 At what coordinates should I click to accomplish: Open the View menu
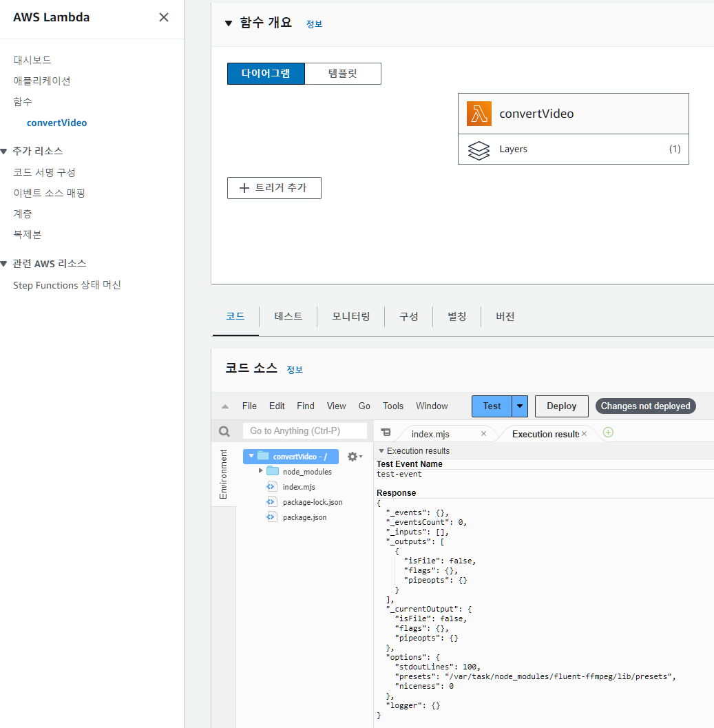(x=336, y=406)
